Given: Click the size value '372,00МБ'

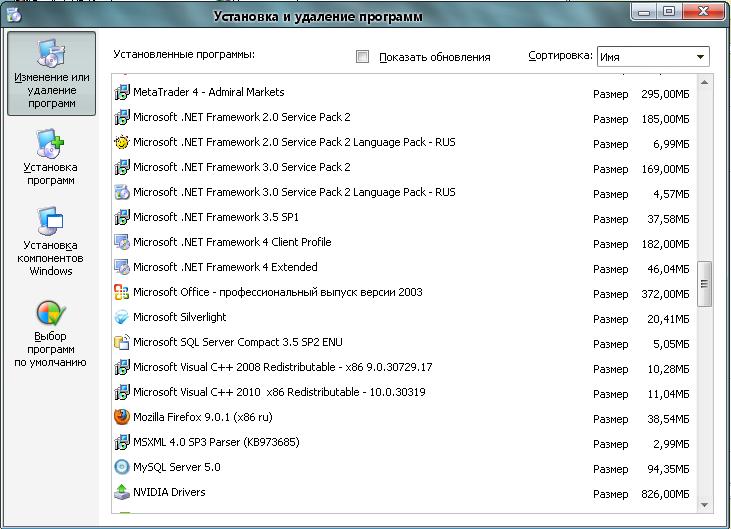Looking at the screenshot, I should [665, 294].
